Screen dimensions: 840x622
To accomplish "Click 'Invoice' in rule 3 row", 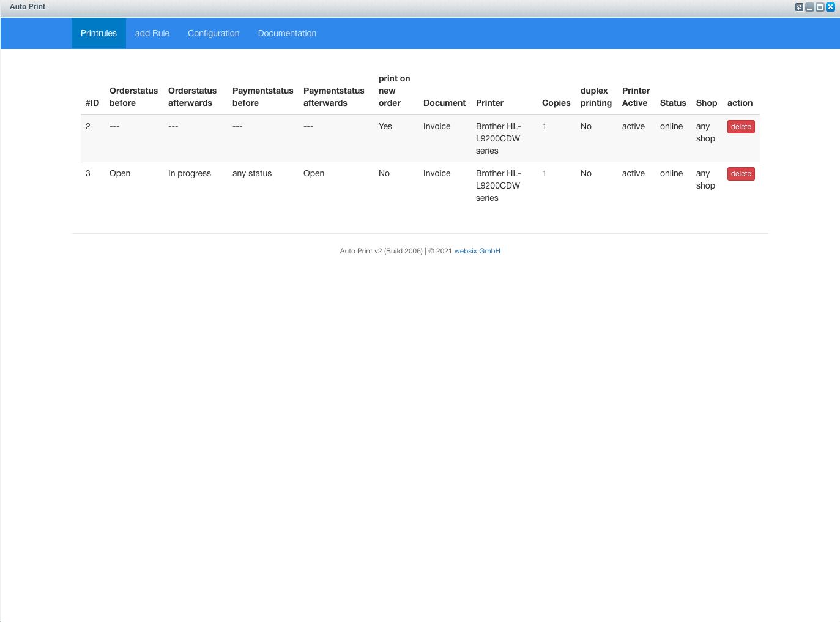I will (x=437, y=173).
